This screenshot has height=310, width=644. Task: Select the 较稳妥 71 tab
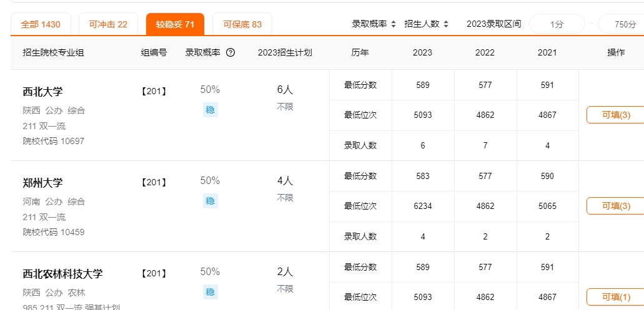(x=175, y=24)
